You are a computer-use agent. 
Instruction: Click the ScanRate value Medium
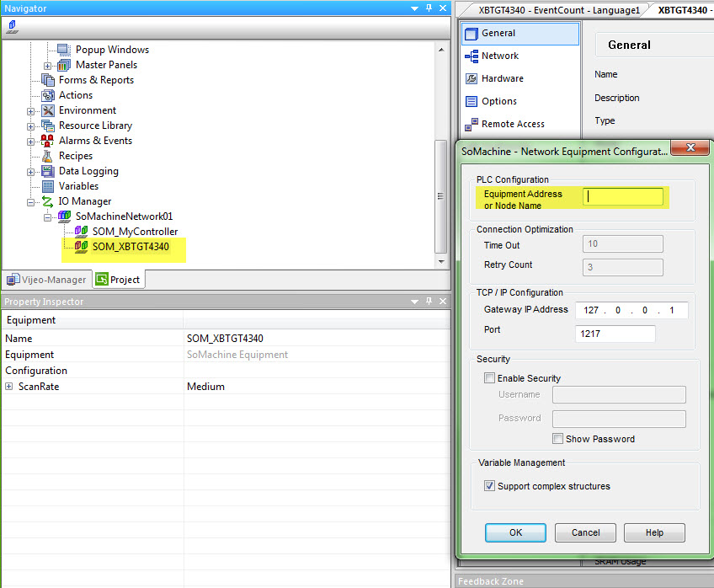click(x=205, y=386)
